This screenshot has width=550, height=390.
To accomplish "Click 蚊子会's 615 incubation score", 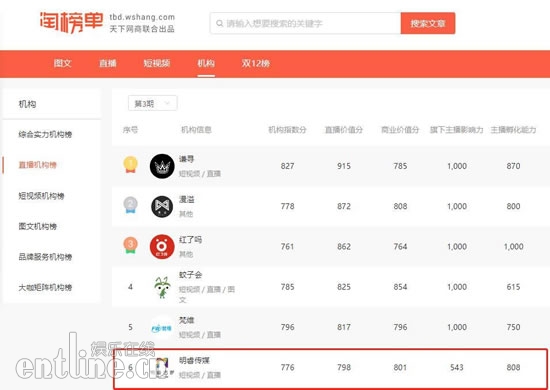I will (x=513, y=287).
